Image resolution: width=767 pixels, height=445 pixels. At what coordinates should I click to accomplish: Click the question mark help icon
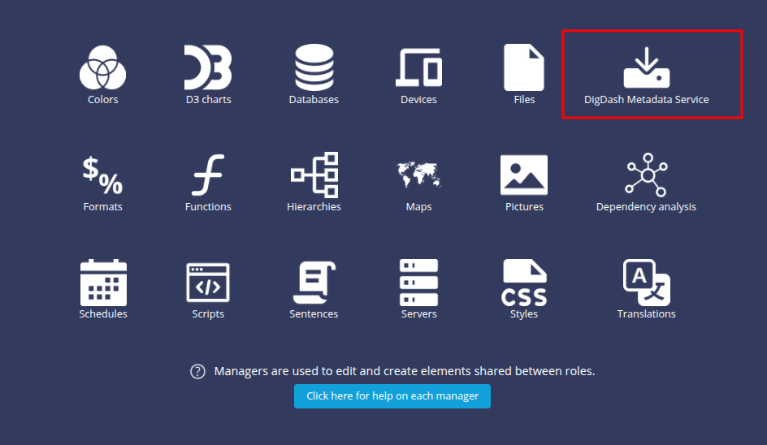[198, 371]
